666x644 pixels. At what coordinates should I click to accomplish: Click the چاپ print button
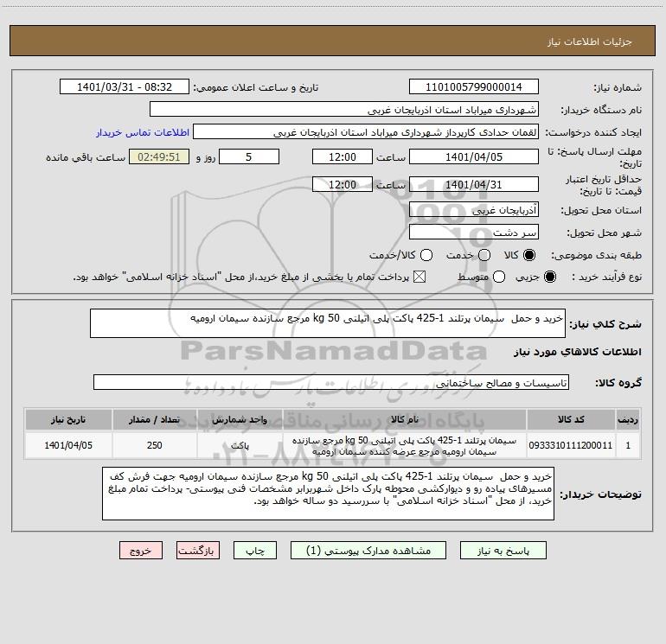point(255,551)
